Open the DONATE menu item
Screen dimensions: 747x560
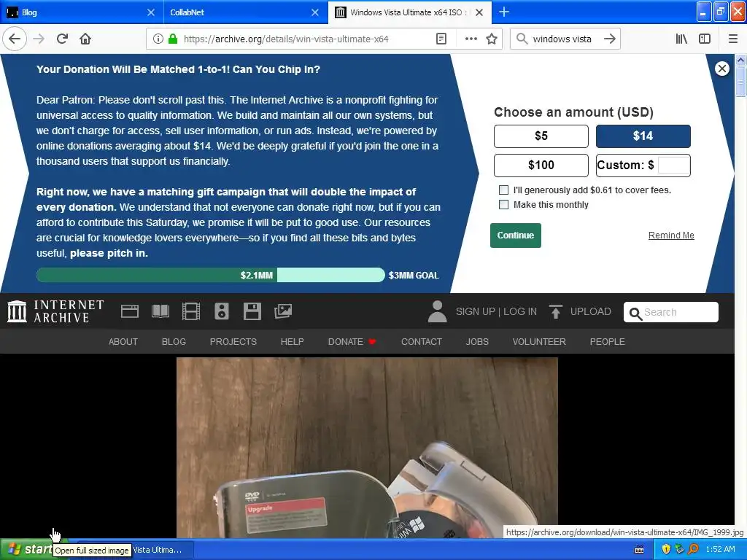(352, 342)
